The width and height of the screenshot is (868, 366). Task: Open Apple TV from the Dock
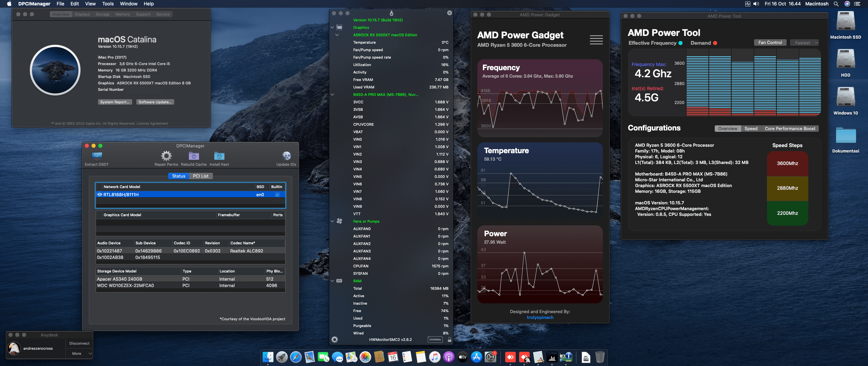coord(462,357)
